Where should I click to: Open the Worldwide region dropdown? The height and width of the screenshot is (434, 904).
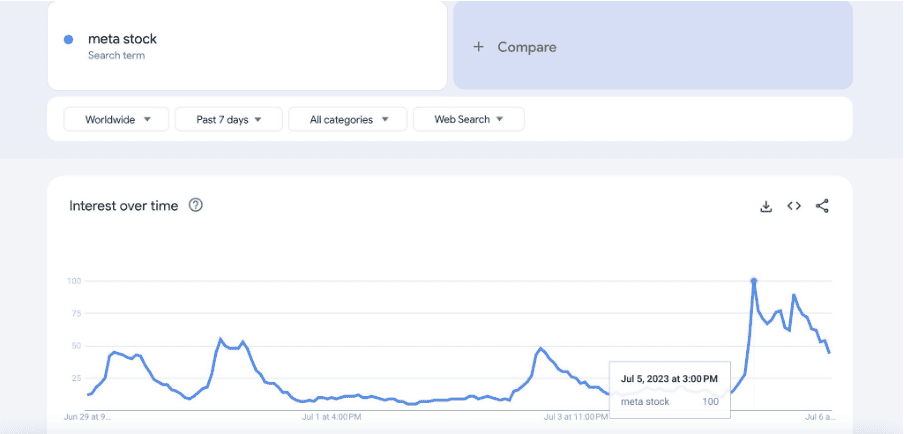point(116,119)
